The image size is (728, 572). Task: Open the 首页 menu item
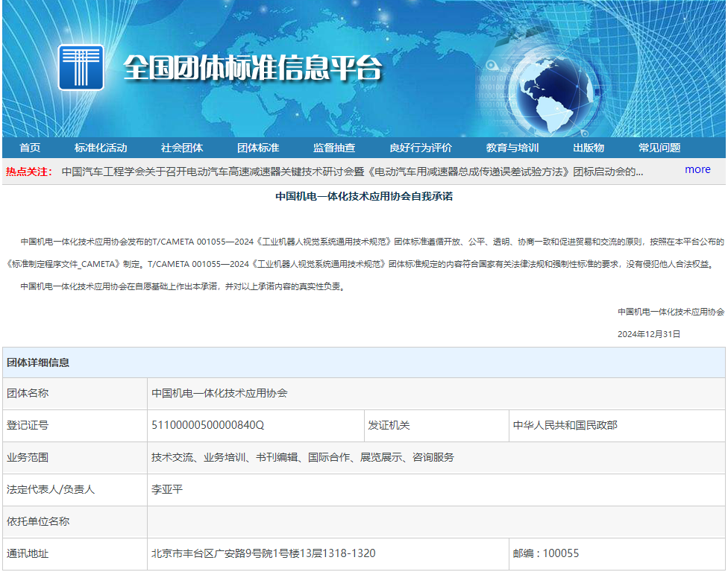point(30,148)
